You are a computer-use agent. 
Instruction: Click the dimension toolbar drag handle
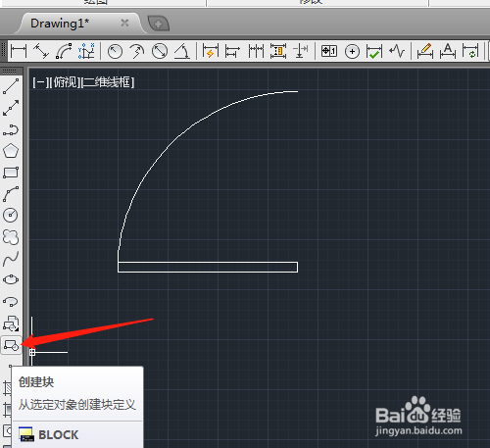4,51
